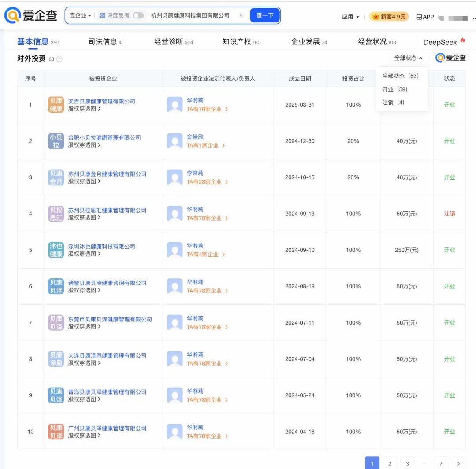476x469 pixels.
Task: Switch to the 基本信息 tab
Action: pyautogui.click(x=38, y=42)
